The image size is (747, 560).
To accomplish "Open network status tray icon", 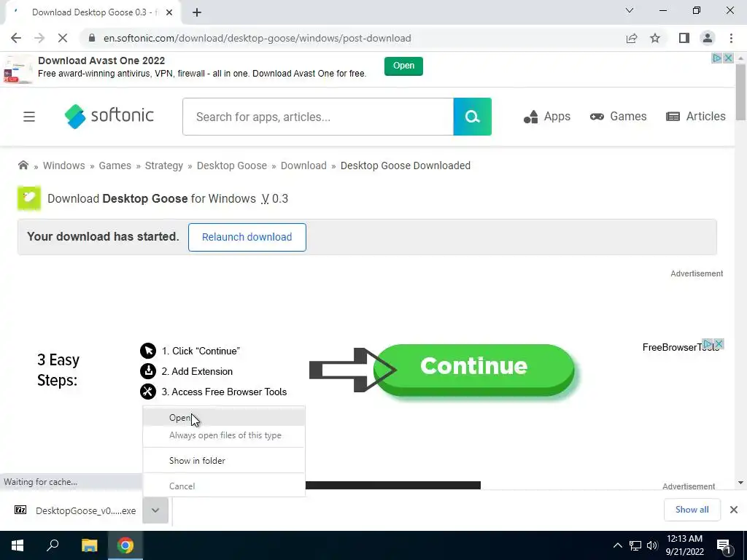I will click(x=635, y=545).
